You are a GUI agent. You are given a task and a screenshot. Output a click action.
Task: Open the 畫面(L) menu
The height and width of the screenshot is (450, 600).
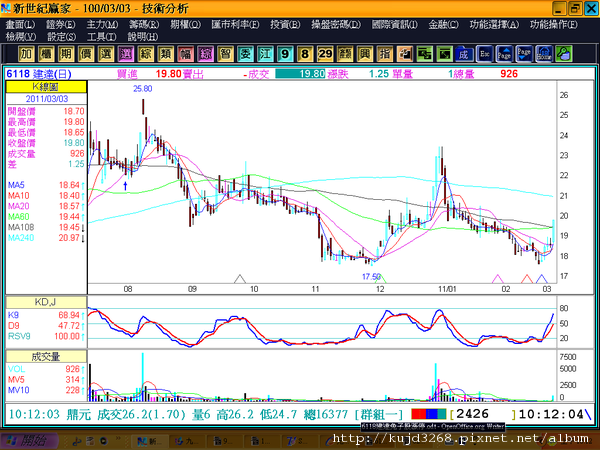20,24
